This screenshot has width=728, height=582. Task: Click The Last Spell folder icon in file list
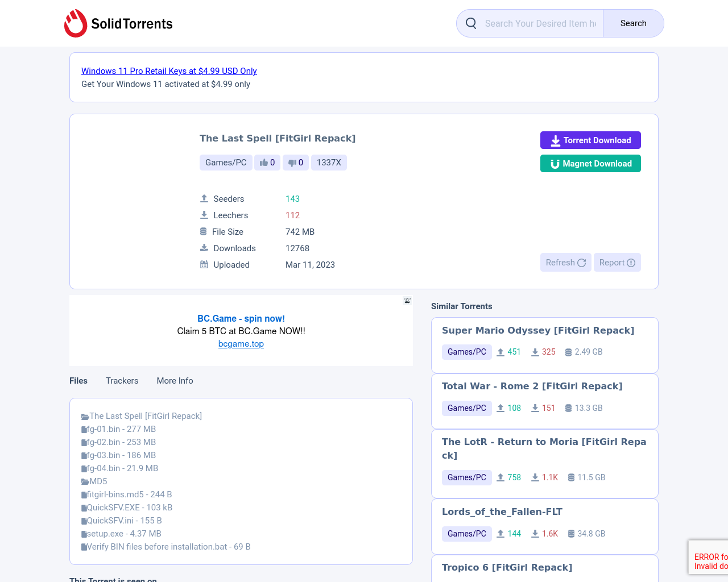pos(85,417)
